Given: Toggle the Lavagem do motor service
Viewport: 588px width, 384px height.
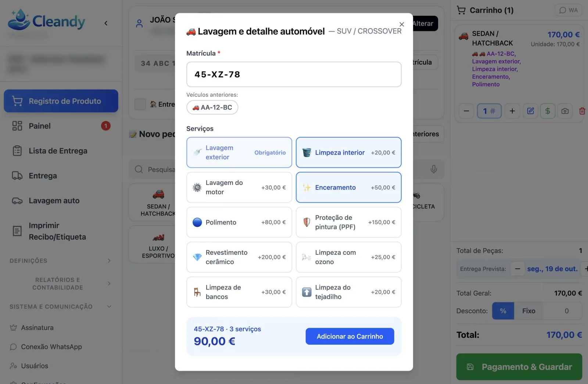Looking at the screenshot, I should click(239, 187).
